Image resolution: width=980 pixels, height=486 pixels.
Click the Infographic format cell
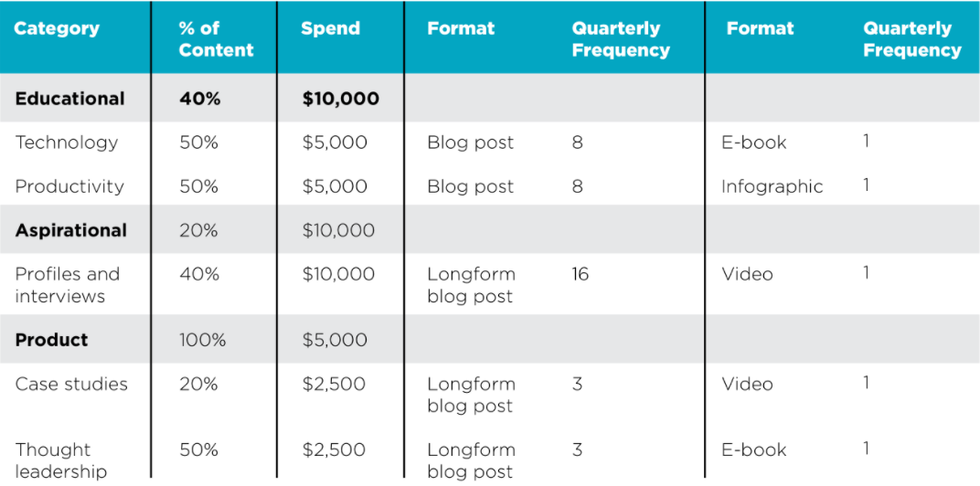click(772, 186)
